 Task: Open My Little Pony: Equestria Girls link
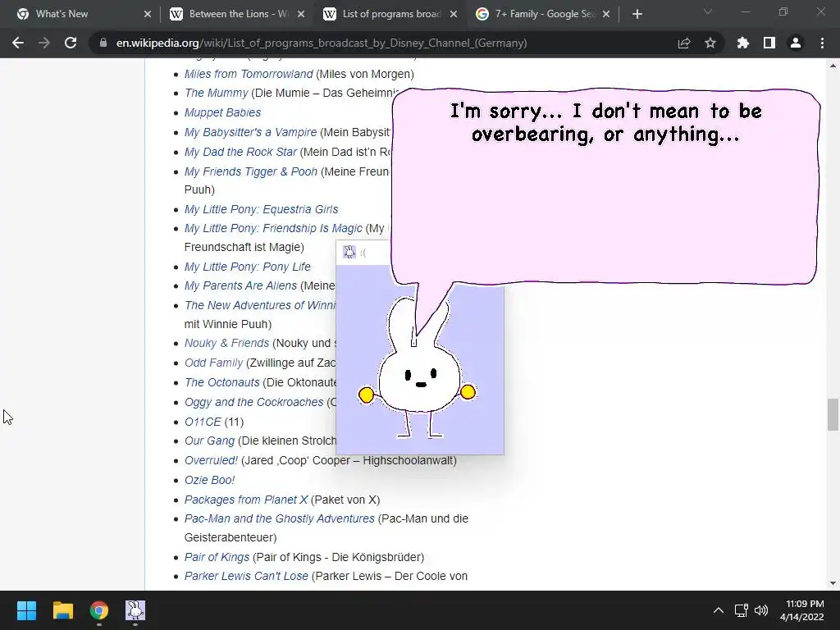(x=261, y=209)
